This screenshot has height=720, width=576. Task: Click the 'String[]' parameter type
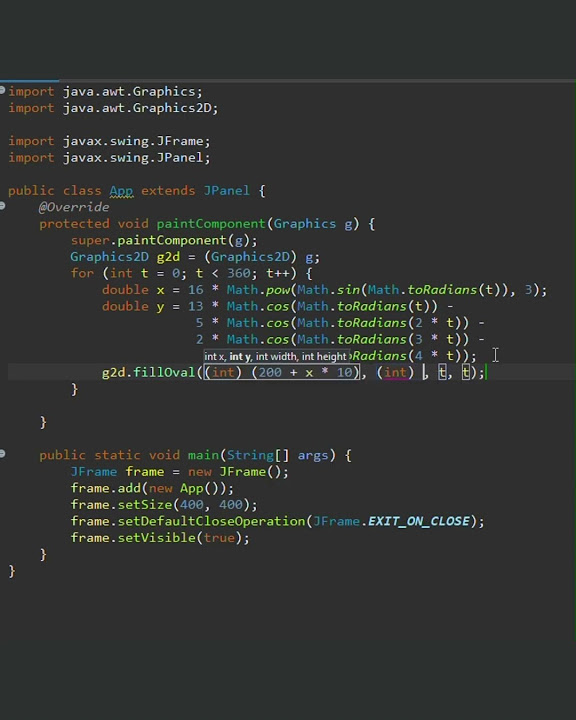point(258,455)
